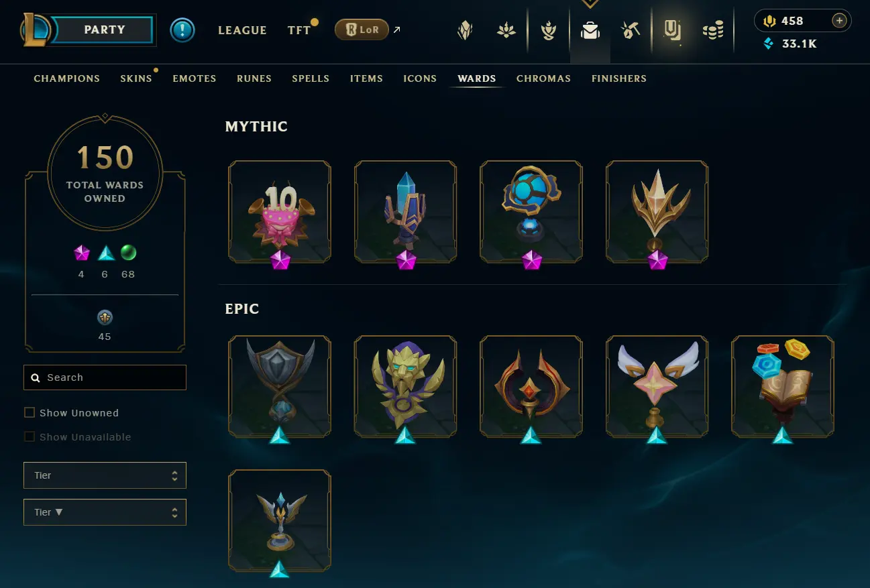Open the Collection briefcase icon

pos(590,31)
